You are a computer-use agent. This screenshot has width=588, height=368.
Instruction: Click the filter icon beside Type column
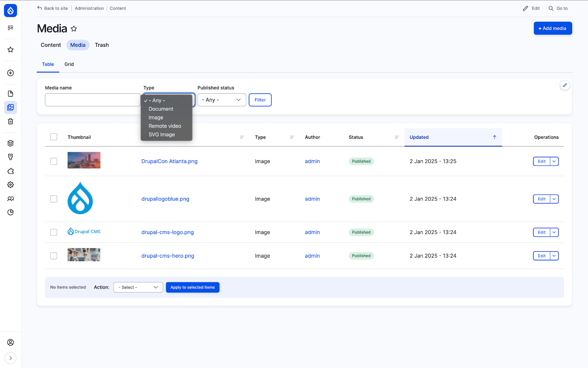[292, 137]
